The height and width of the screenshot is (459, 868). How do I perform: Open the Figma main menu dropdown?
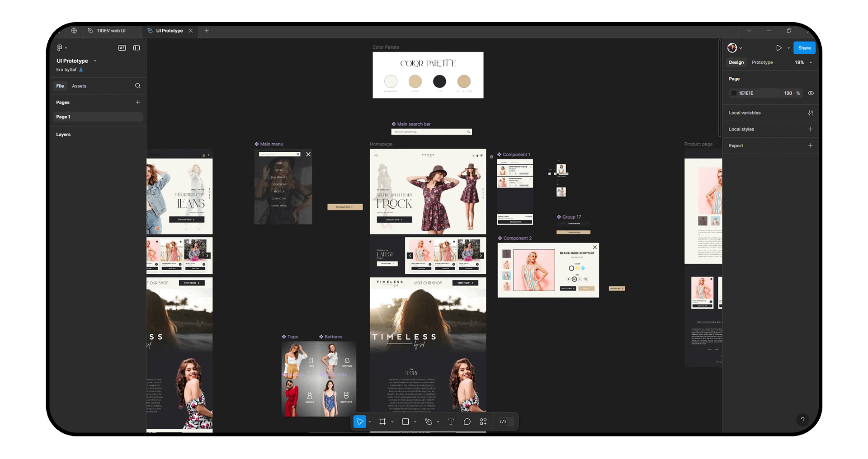pyautogui.click(x=61, y=48)
